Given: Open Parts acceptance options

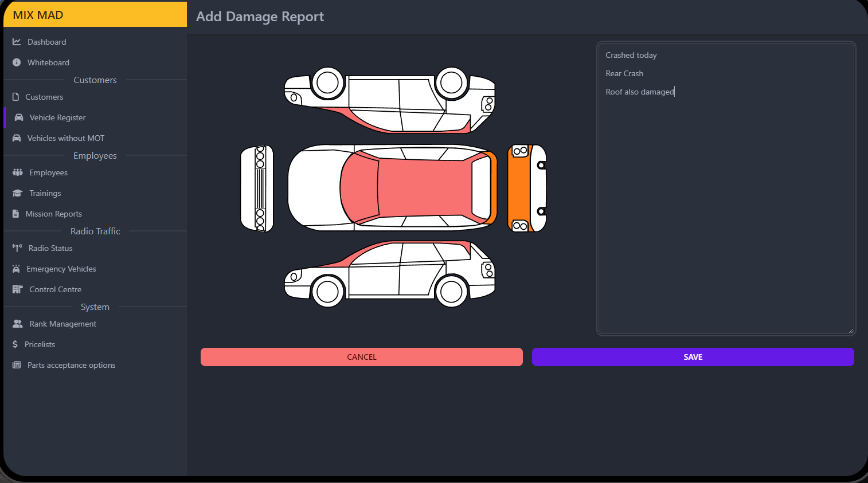Looking at the screenshot, I should click(x=71, y=365).
